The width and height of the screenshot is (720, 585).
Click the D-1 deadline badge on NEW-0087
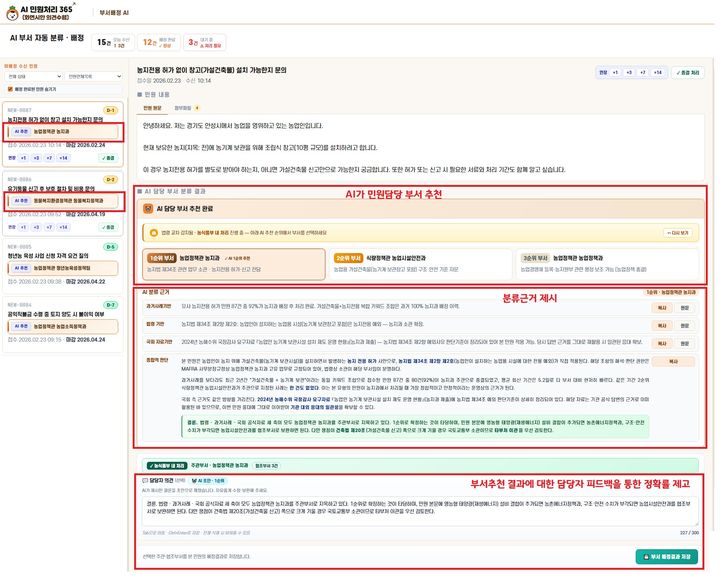[x=111, y=110]
